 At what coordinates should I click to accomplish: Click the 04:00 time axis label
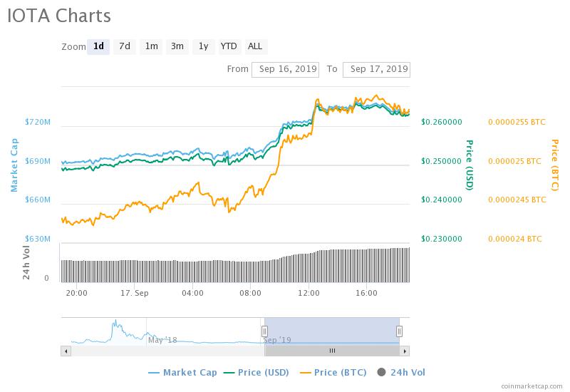pyautogui.click(x=192, y=293)
